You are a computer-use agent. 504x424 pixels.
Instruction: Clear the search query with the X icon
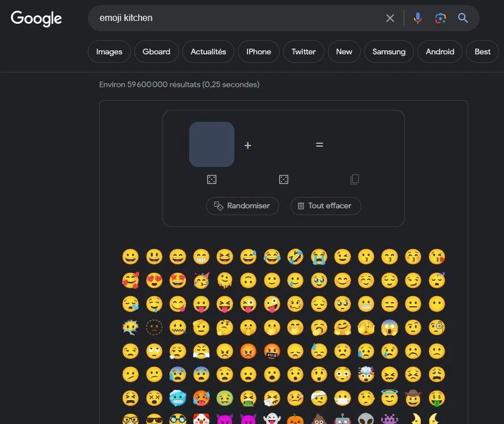(x=390, y=18)
